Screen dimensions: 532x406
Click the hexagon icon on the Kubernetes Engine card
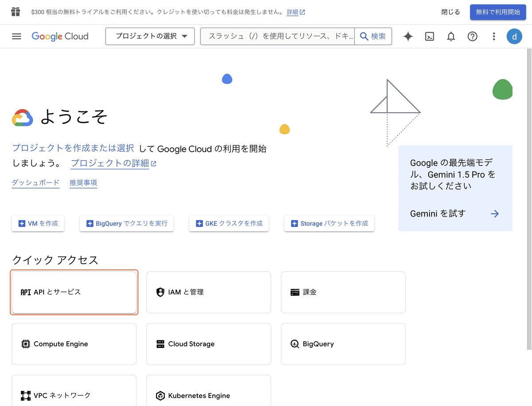(160, 396)
